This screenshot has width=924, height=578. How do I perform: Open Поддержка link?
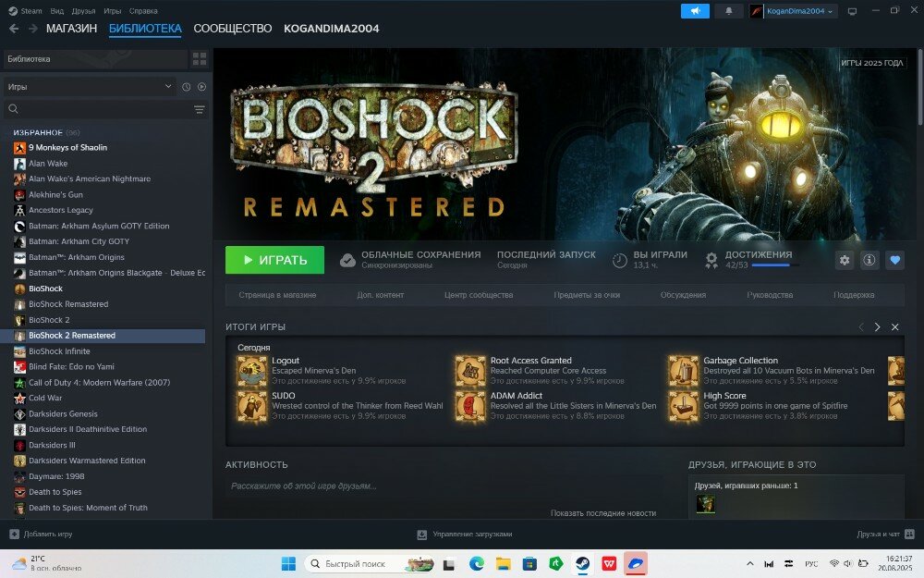[x=853, y=295]
